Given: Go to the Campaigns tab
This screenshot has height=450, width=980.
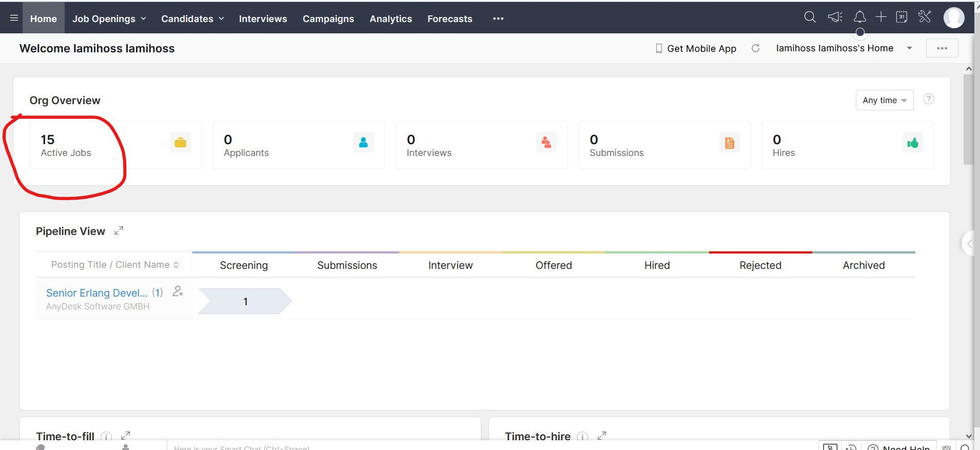Looking at the screenshot, I should tap(328, 18).
